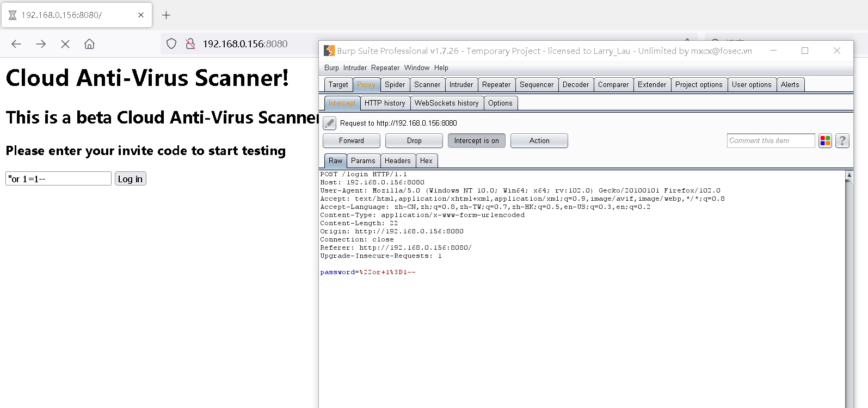Open the Sequencer tab
The image size is (868, 408).
(537, 85)
